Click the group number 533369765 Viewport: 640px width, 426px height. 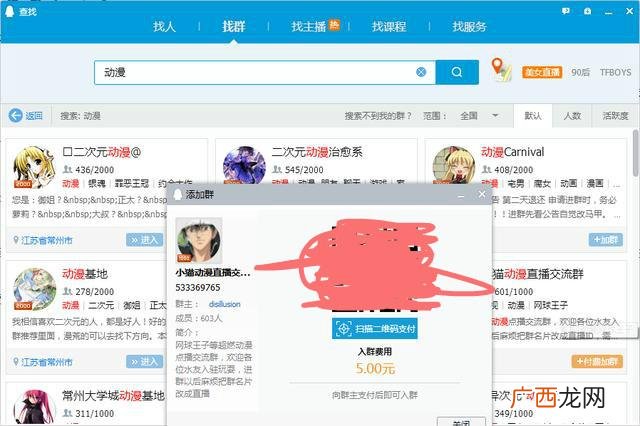click(x=198, y=288)
